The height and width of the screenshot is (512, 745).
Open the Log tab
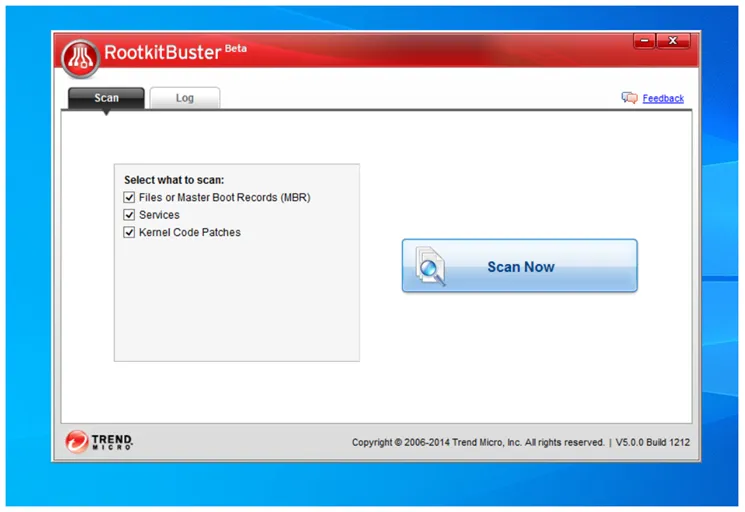[185, 98]
